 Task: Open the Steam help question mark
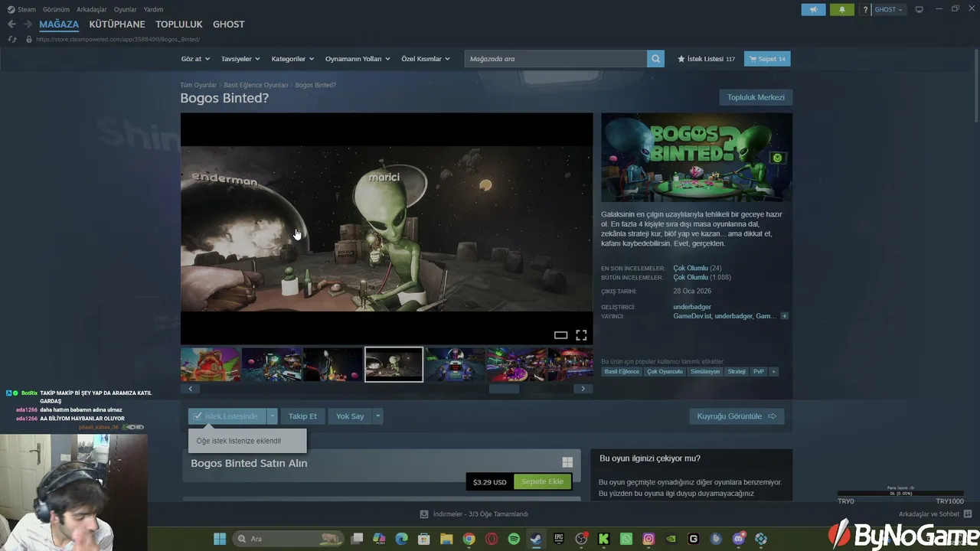(866, 9)
